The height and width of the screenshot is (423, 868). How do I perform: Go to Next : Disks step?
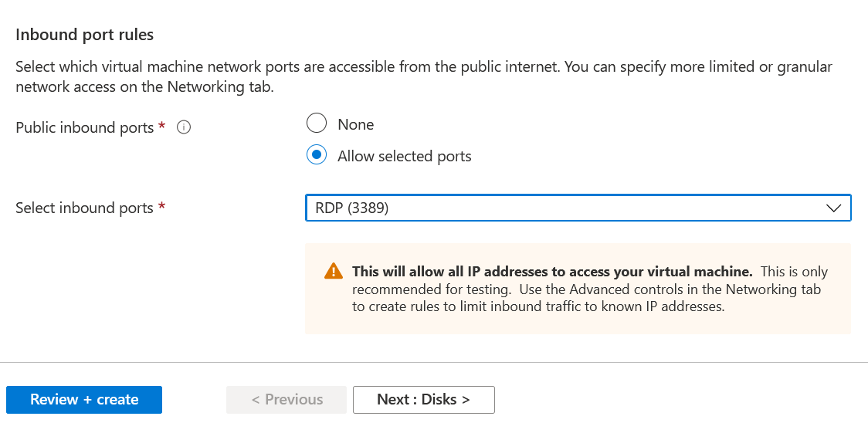click(x=423, y=399)
